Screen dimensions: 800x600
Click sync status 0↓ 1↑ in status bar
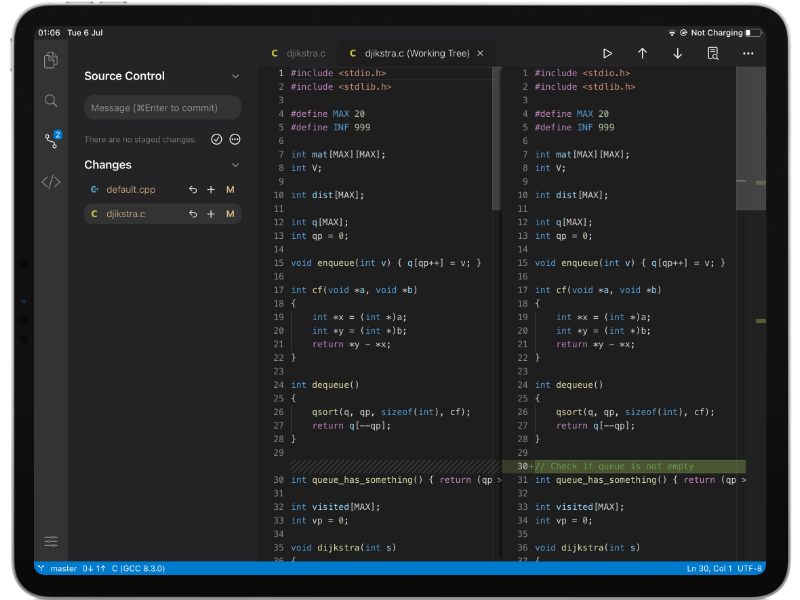(x=94, y=568)
